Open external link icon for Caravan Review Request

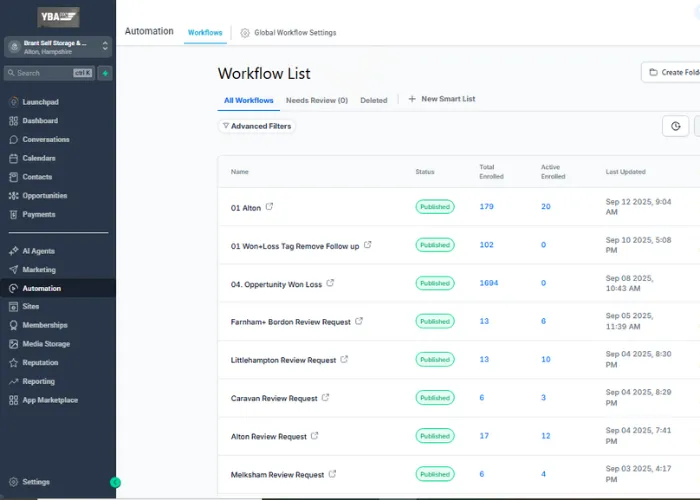tap(325, 397)
